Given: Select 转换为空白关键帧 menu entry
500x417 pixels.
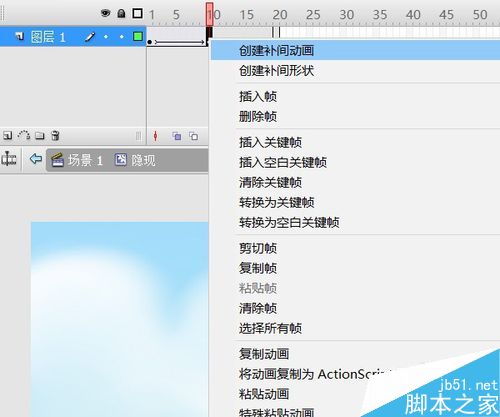Looking at the screenshot, I should (355, 222).
